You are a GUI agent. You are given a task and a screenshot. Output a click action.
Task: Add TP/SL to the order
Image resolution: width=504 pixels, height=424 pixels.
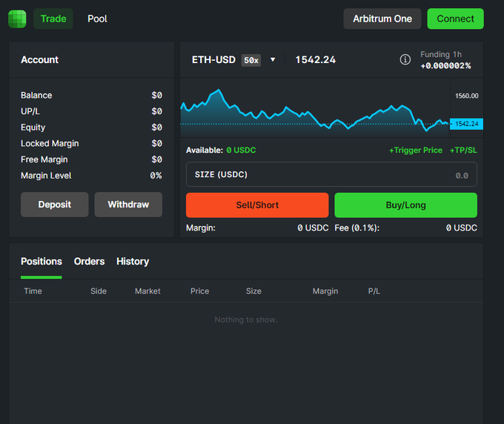coord(463,150)
